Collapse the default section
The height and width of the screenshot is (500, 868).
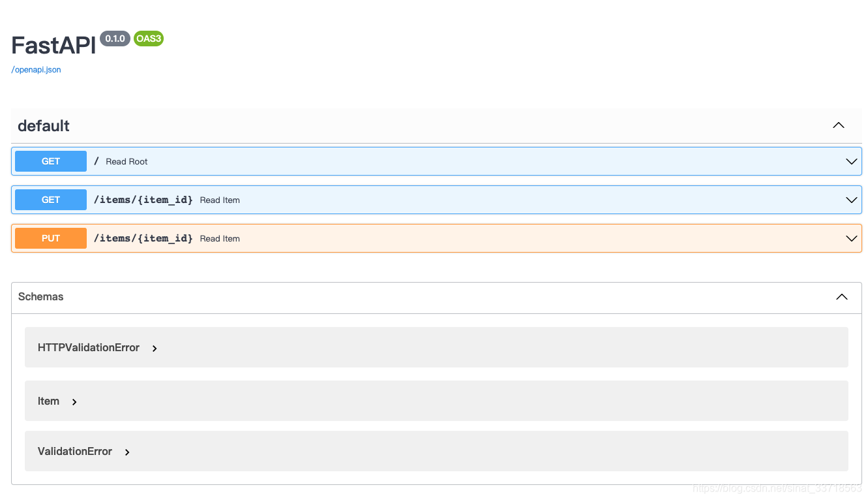coord(838,125)
